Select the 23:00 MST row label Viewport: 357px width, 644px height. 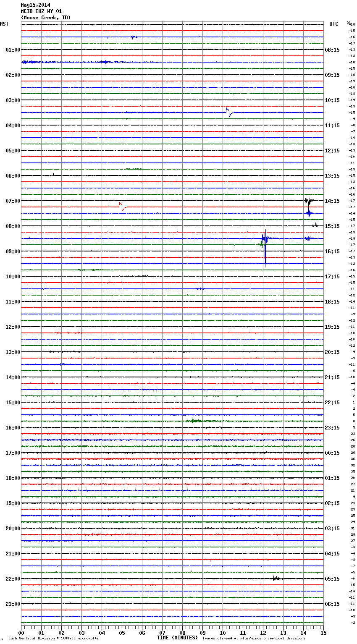[x=13, y=604]
